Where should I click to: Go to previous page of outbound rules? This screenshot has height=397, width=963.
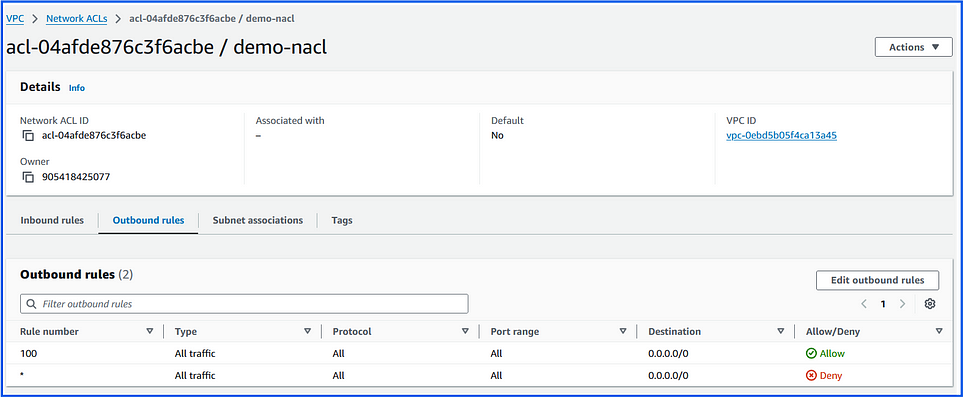(864, 304)
